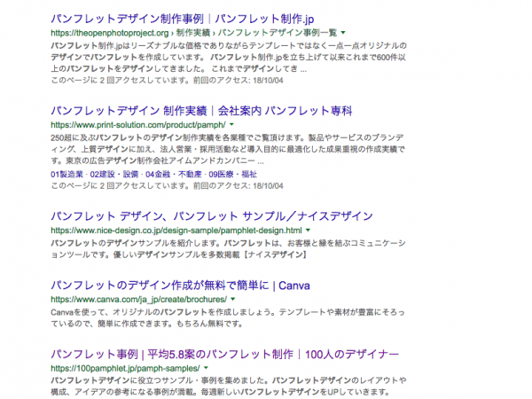The height and width of the screenshot is (399, 532).
Task: Click the visit note under the print-solution result
Action: [167, 186]
